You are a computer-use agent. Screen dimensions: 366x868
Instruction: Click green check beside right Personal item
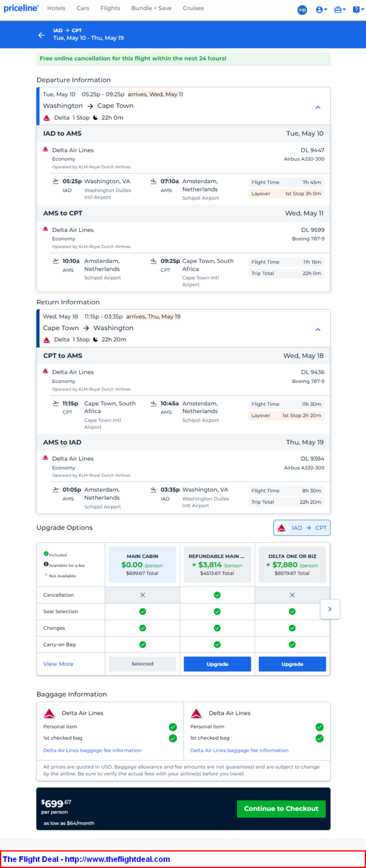tap(320, 727)
